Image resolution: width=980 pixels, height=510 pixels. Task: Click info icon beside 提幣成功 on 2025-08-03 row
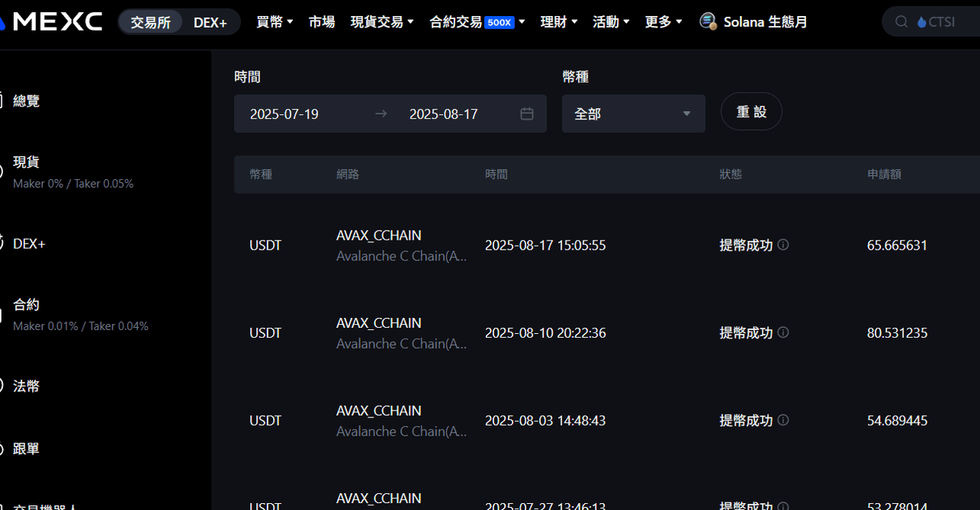pyautogui.click(x=783, y=420)
